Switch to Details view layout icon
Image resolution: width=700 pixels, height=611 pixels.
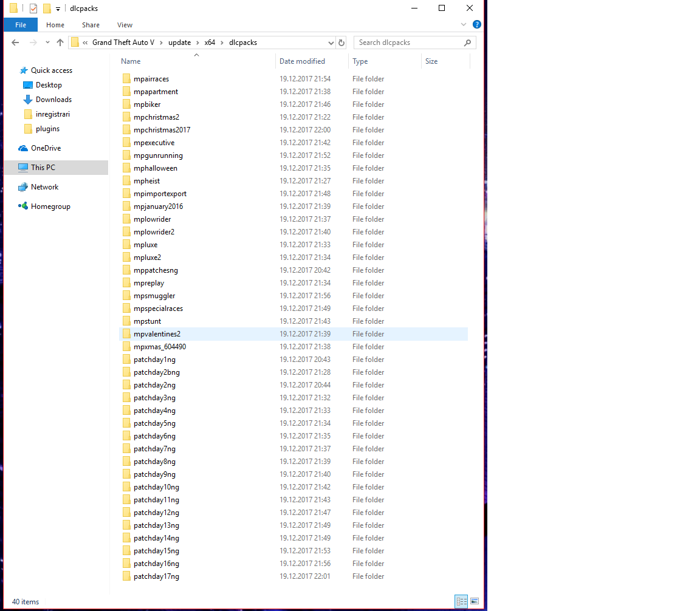click(x=461, y=601)
